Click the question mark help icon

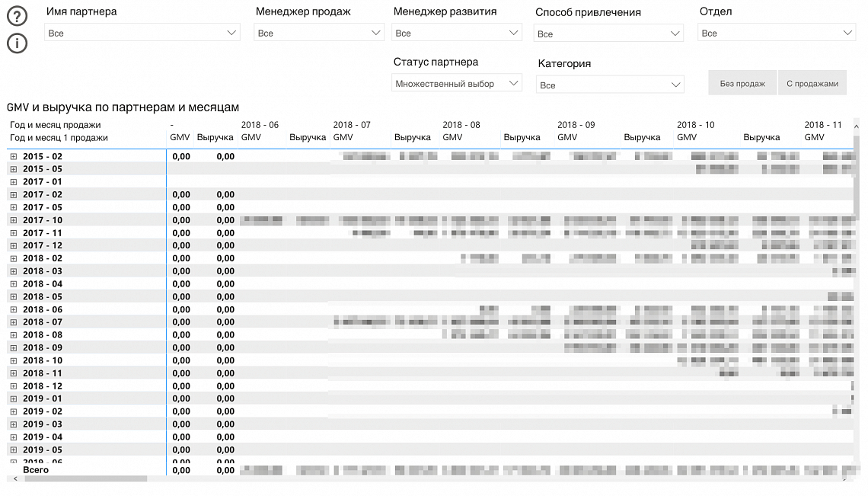click(x=17, y=16)
